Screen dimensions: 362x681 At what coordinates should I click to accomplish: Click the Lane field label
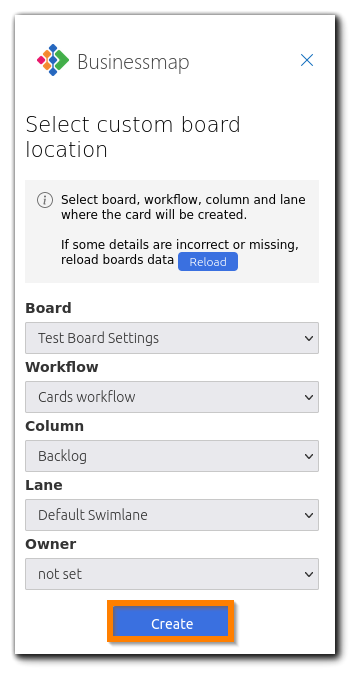(x=43, y=485)
